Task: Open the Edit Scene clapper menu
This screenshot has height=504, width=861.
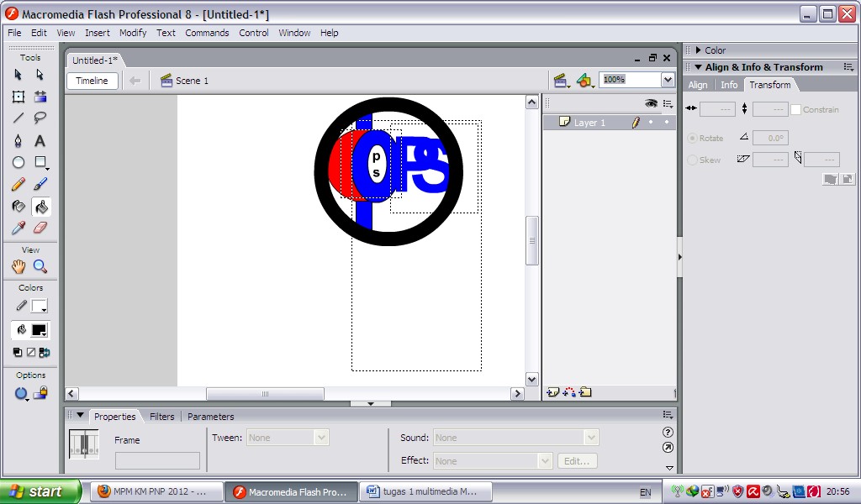Action: point(561,81)
